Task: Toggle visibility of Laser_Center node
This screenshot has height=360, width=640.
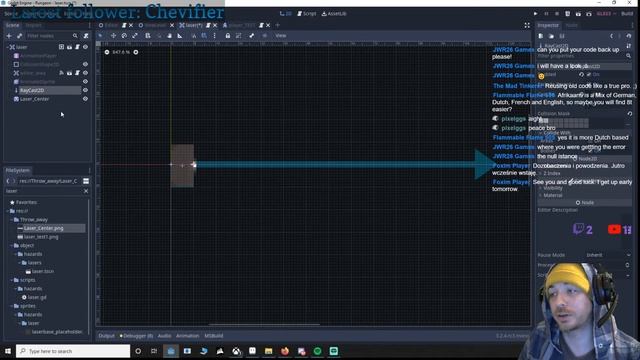Action: coord(85,99)
